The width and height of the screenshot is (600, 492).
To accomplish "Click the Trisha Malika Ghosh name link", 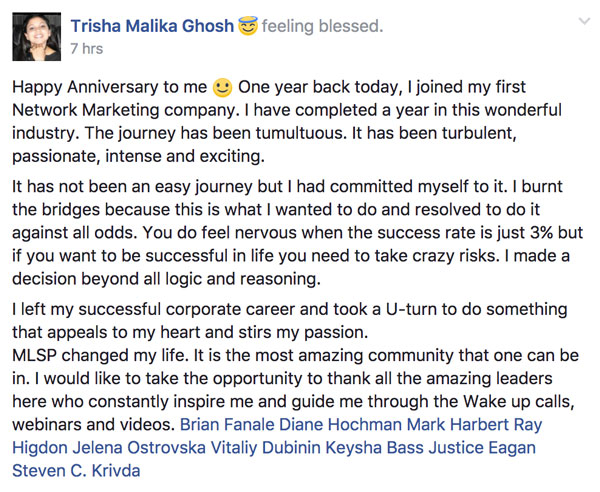I will (x=152, y=26).
